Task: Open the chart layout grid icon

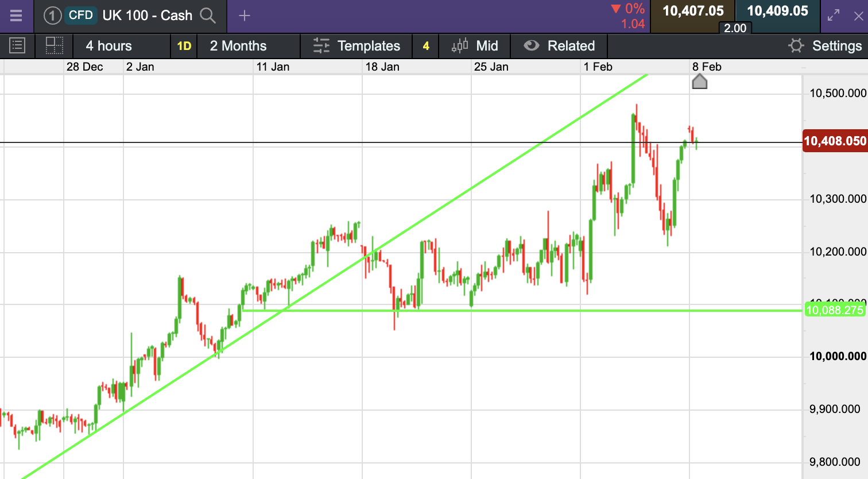Action: [54, 46]
